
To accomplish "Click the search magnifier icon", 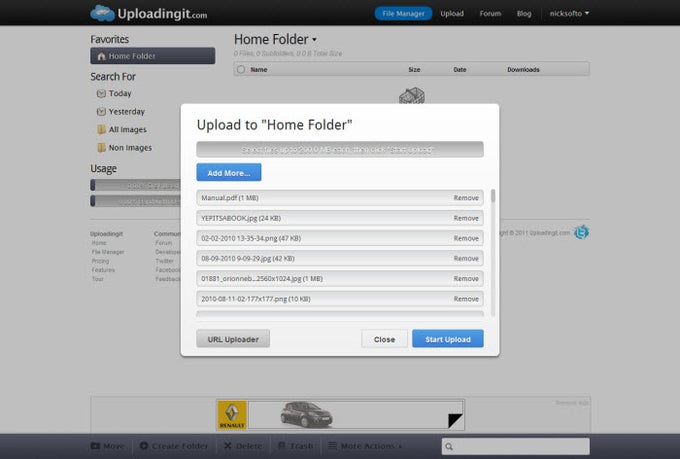I will (x=449, y=446).
